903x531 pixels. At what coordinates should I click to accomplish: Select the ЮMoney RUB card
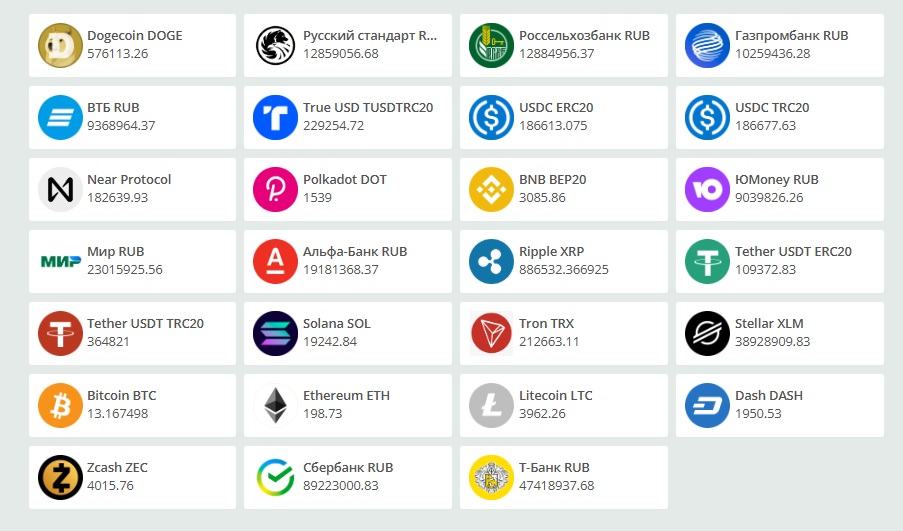pos(780,189)
